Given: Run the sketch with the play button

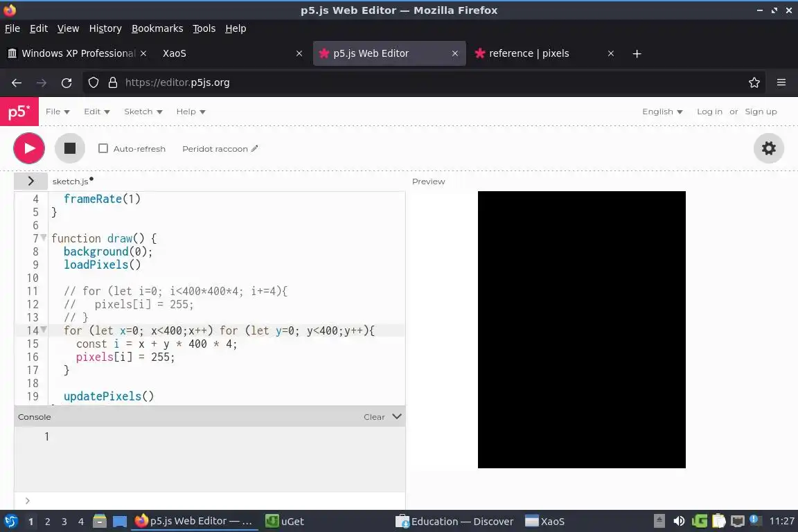Looking at the screenshot, I should 29,148.
